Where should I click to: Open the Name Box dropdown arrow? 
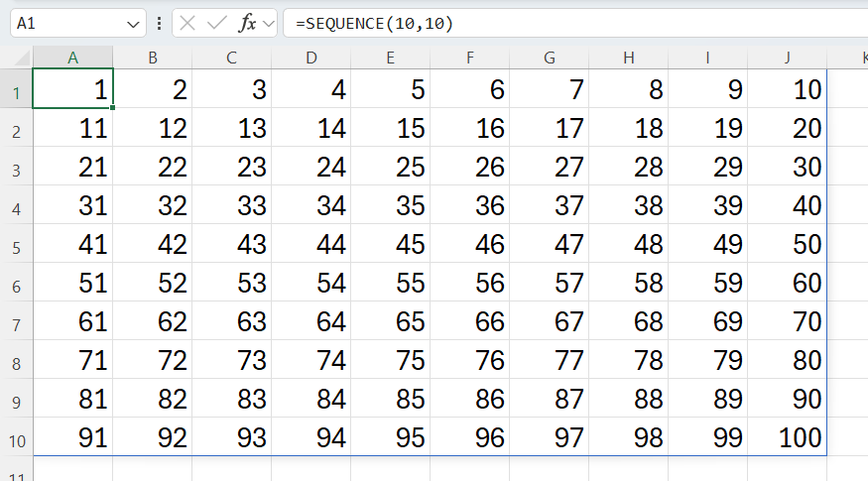(x=133, y=25)
